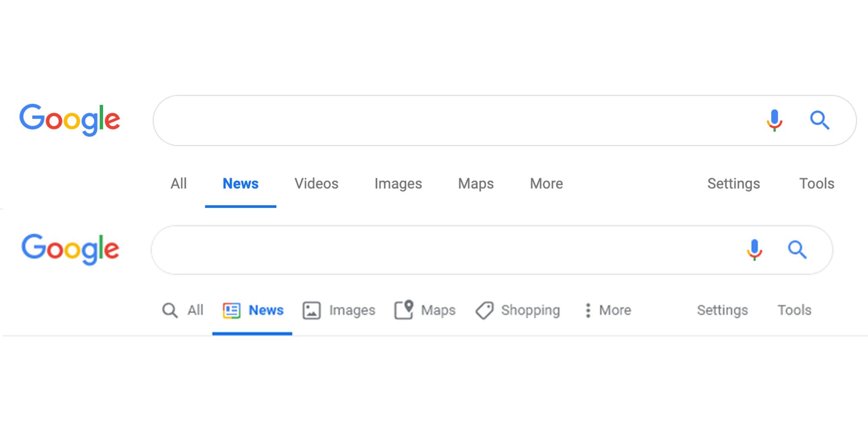The width and height of the screenshot is (868, 434).
Task: Open the Shopping tab with tag icon
Action: (518, 310)
